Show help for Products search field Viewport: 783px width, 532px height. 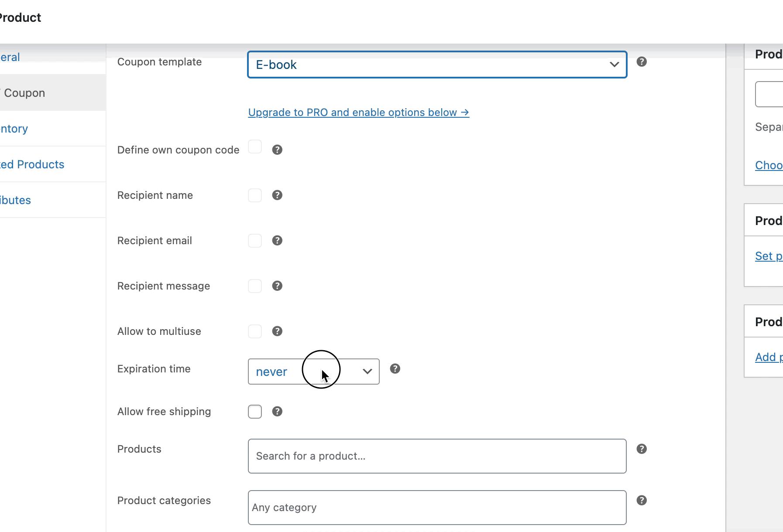click(x=642, y=449)
